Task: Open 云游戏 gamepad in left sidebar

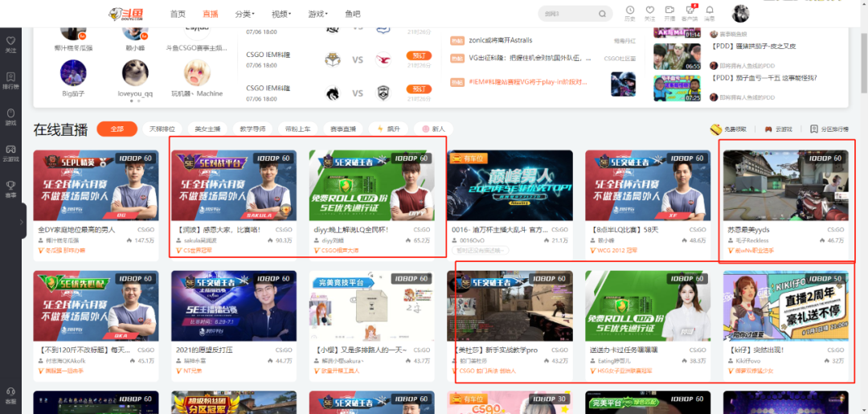Action: pyautogui.click(x=10, y=149)
